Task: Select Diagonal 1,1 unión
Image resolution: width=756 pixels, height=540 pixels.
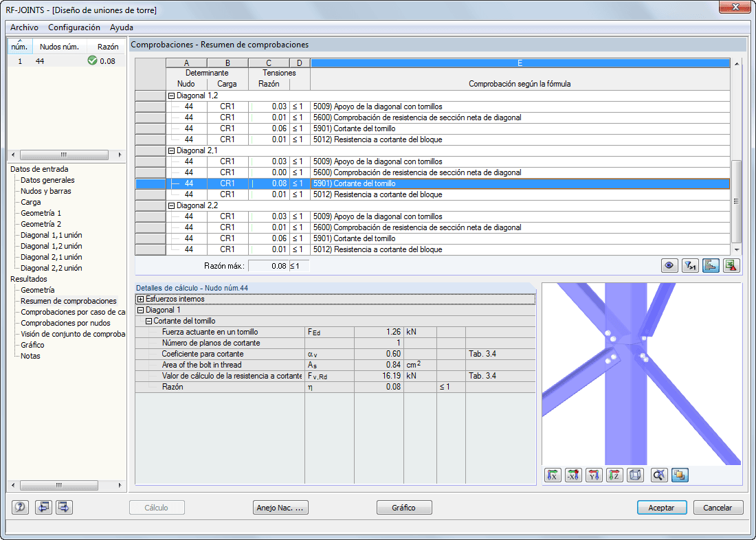Action: click(x=52, y=235)
